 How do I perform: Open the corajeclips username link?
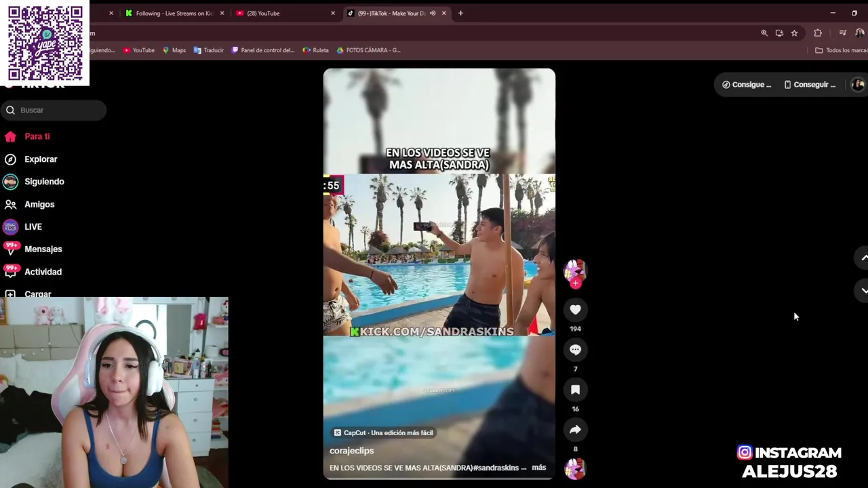[x=351, y=451]
